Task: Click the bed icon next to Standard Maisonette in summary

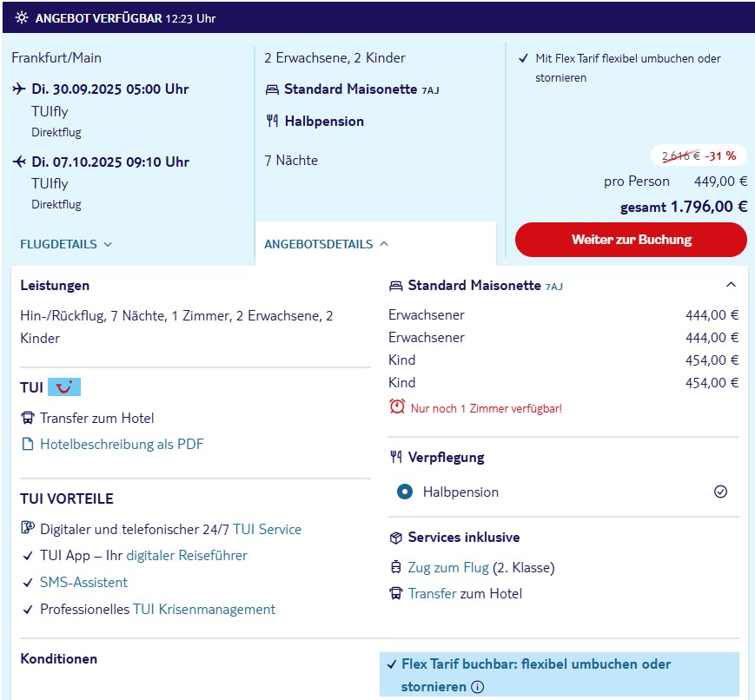Action: tap(272, 89)
